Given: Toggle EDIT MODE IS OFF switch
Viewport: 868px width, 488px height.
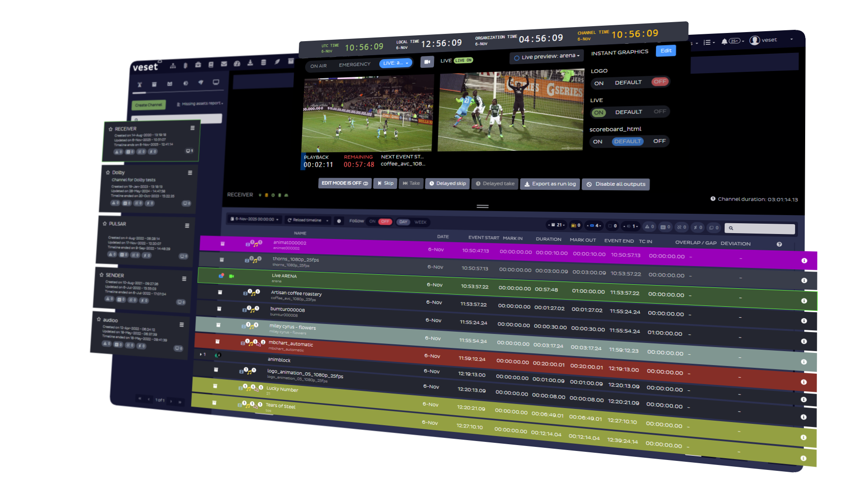Looking at the screenshot, I should [x=344, y=183].
